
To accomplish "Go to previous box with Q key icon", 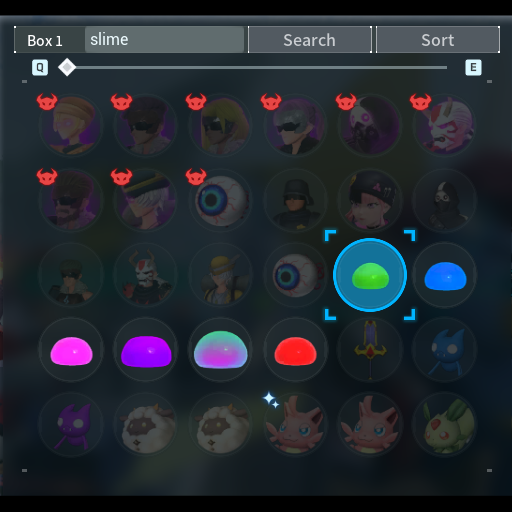I will (x=40, y=68).
